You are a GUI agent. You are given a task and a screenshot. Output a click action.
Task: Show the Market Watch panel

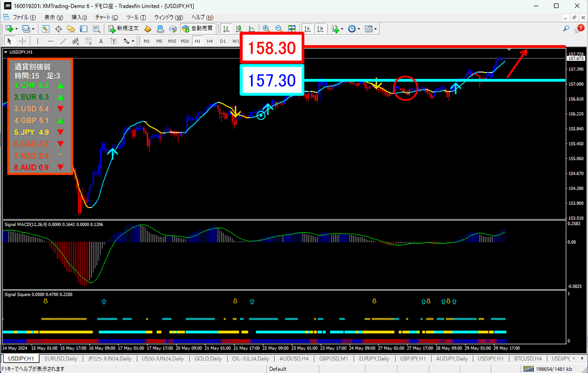45,28
